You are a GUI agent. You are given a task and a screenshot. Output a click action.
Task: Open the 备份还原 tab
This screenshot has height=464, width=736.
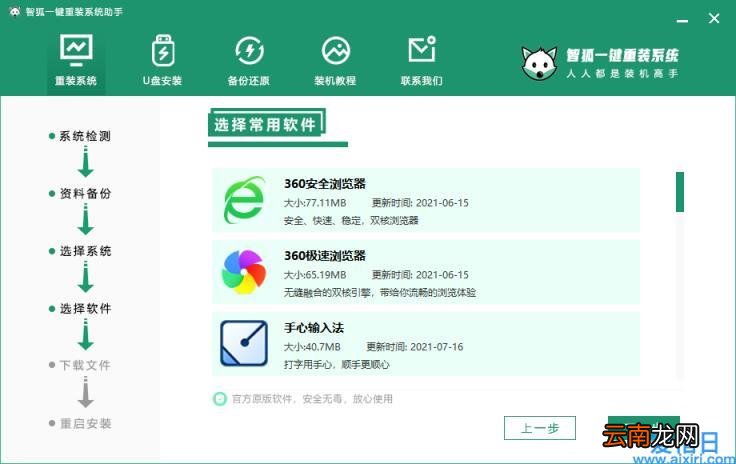(249, 61)
